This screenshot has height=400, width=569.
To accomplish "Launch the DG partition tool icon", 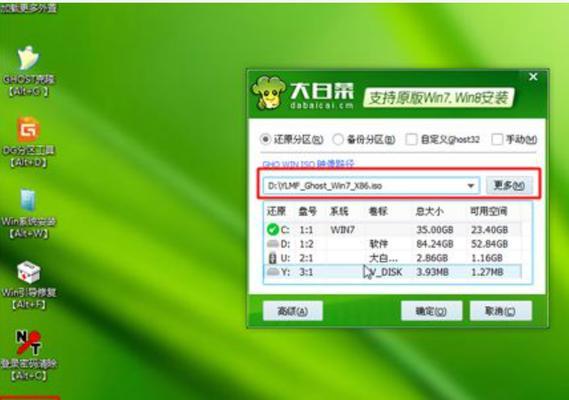I will [28, 129].
